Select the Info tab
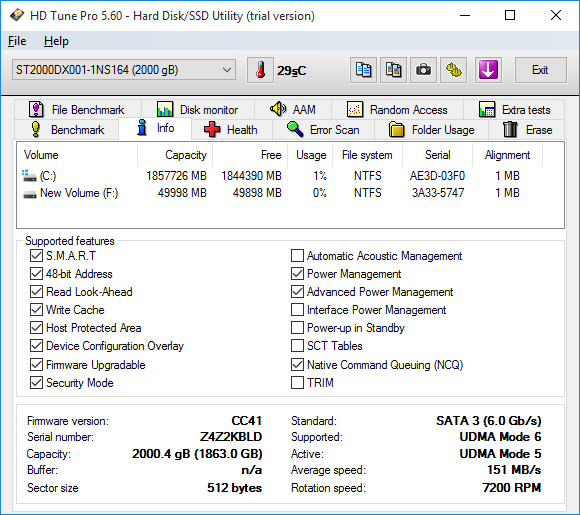 click(155, 128)
